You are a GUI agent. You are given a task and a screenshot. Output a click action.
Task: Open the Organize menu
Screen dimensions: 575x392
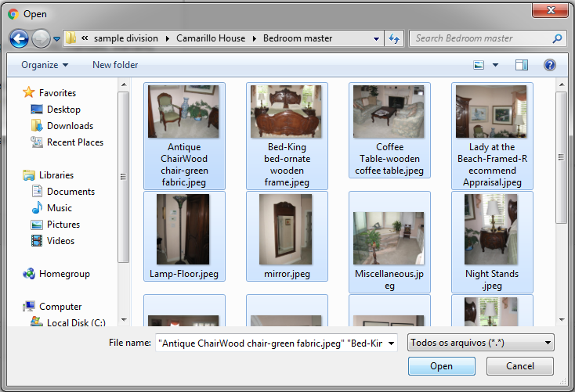coord(45,65)
